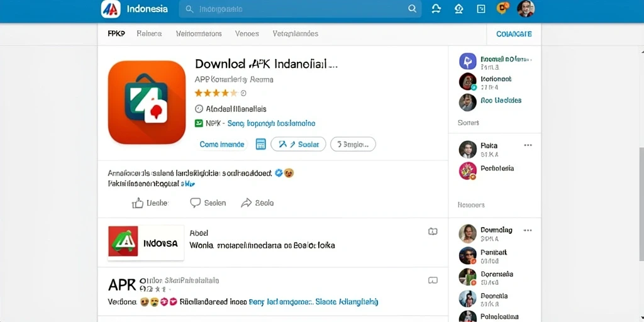The width and height of the screenshot is (644, 322).
Task: Open more options beside Raka
Action: (x=528, y=145)
